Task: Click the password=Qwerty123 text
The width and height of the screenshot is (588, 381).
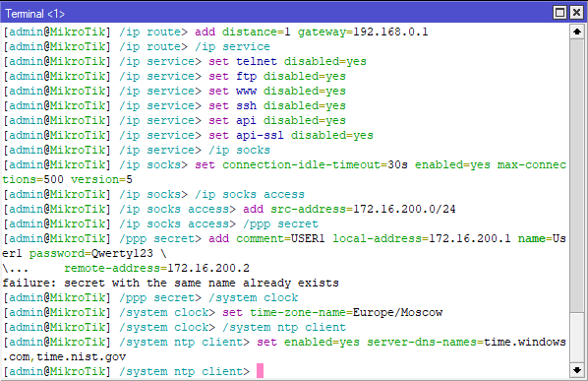Action: pos(91,254)
